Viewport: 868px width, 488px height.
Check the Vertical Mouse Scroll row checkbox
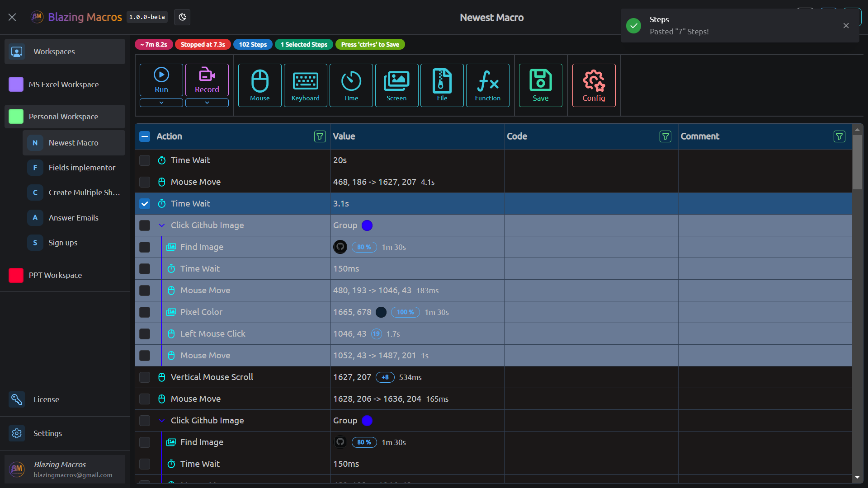click(145, 377)
